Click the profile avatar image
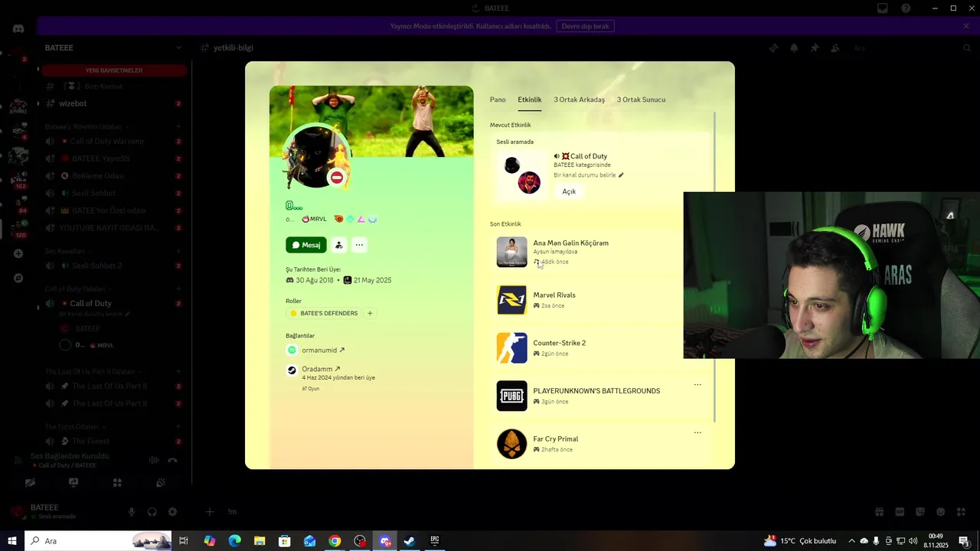 (x=315, y=157)
